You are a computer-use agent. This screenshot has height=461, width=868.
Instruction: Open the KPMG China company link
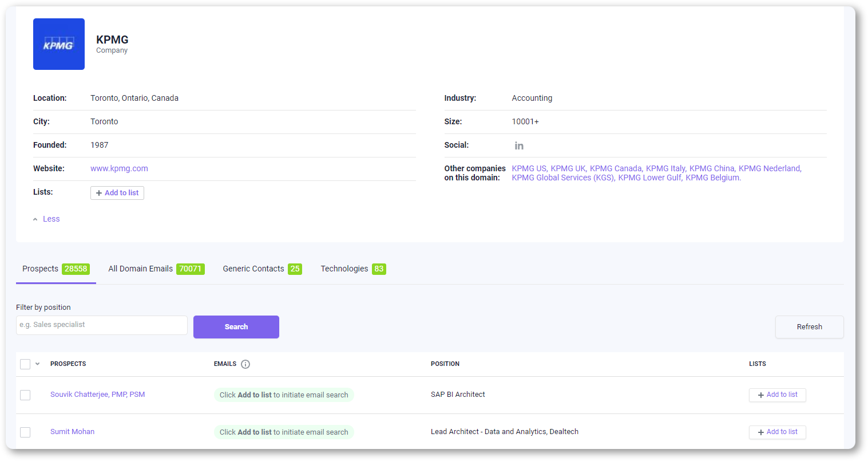click(x=712, y=168)
